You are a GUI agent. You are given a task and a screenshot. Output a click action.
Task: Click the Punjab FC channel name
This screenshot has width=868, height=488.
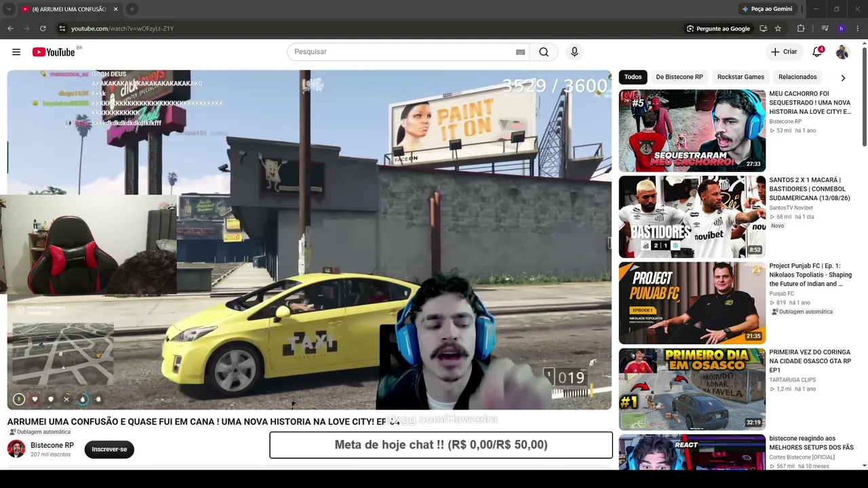(781, 293)
